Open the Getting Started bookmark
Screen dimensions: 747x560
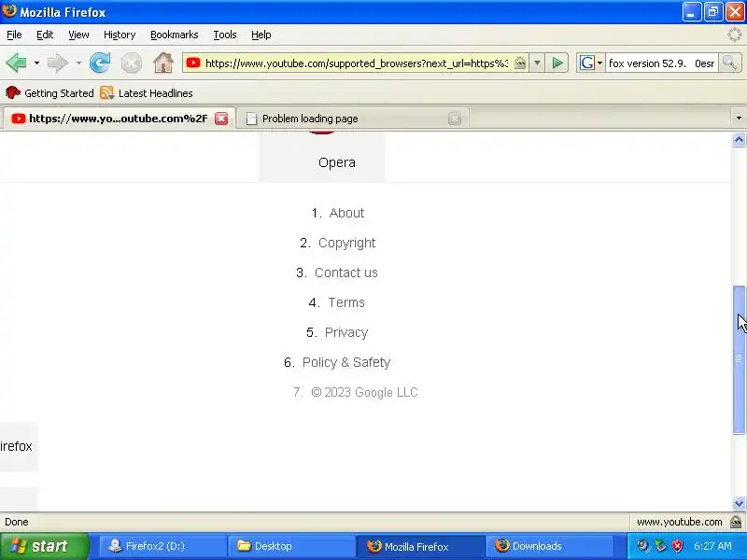click(x=49, y=92)
